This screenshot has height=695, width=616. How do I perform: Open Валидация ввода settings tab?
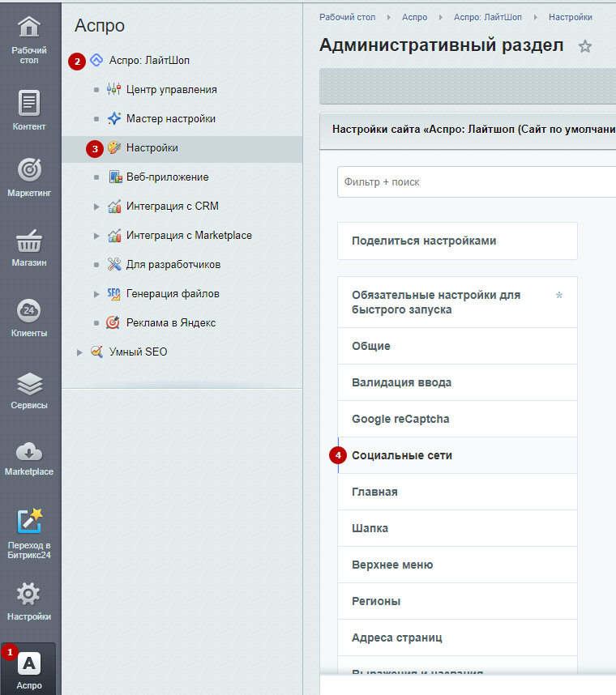[457, 382]
